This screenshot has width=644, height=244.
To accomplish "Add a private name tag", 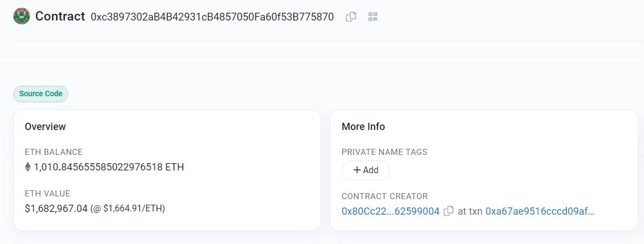I will pos(366,170).
